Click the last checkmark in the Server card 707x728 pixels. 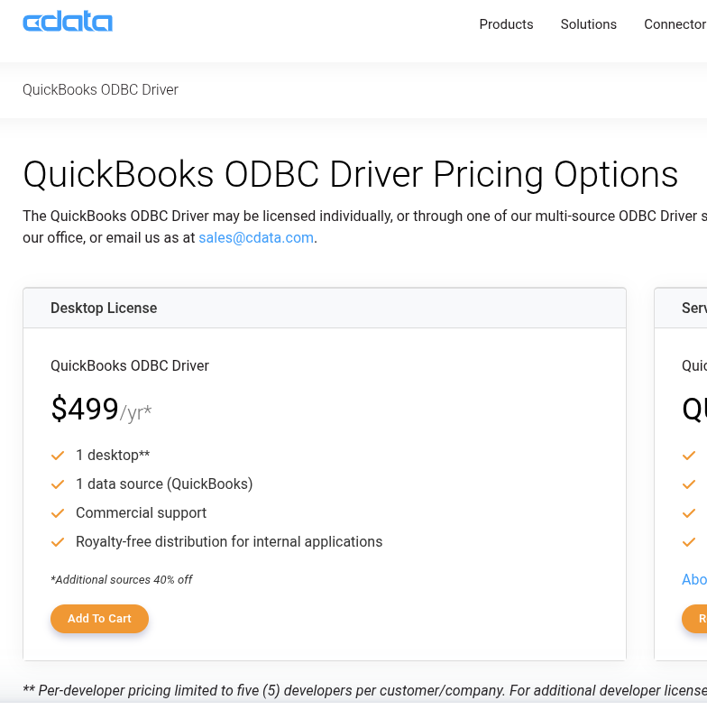689,542
